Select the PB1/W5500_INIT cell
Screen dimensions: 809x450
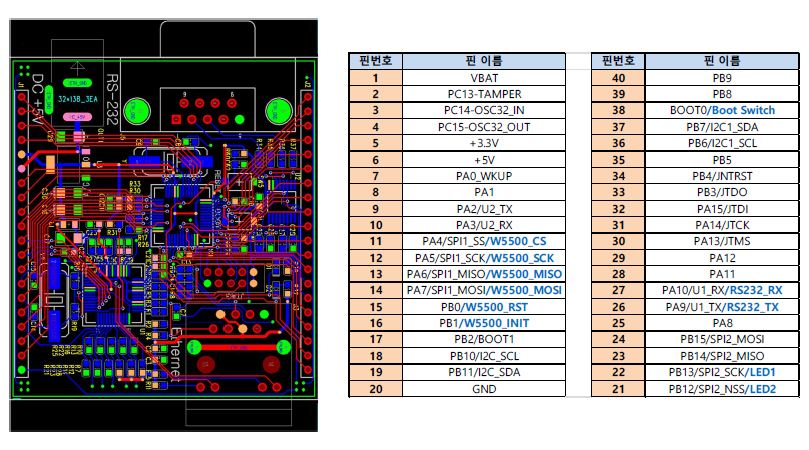(484, 323)
